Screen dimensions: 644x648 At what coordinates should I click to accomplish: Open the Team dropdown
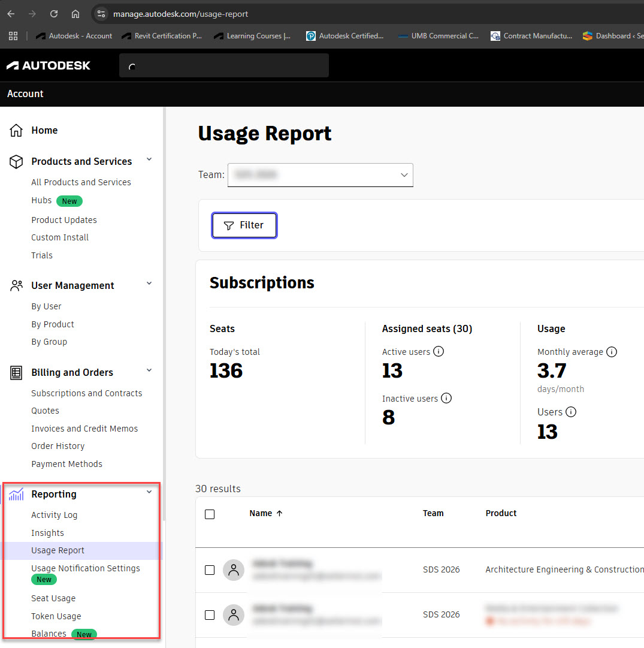320,175
